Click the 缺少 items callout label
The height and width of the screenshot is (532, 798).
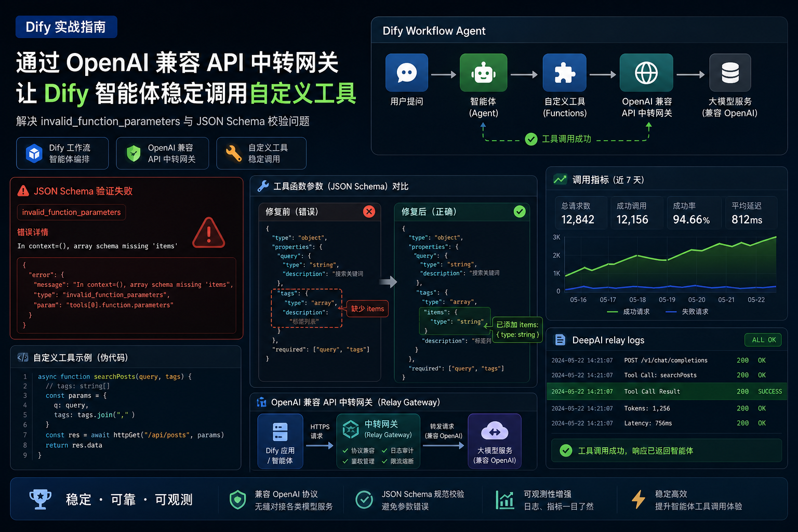coord(367,309)
